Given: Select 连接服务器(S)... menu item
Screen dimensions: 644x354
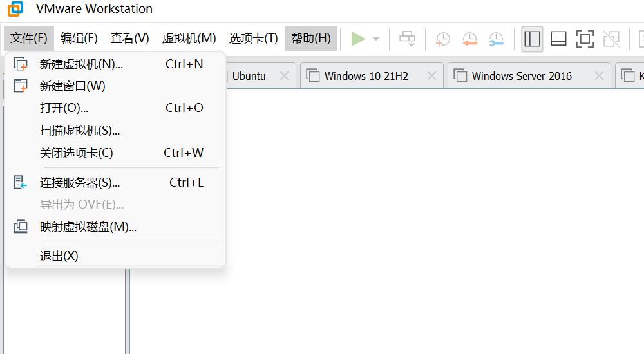Looking at the screenshot, I should (x=80, y=183).
